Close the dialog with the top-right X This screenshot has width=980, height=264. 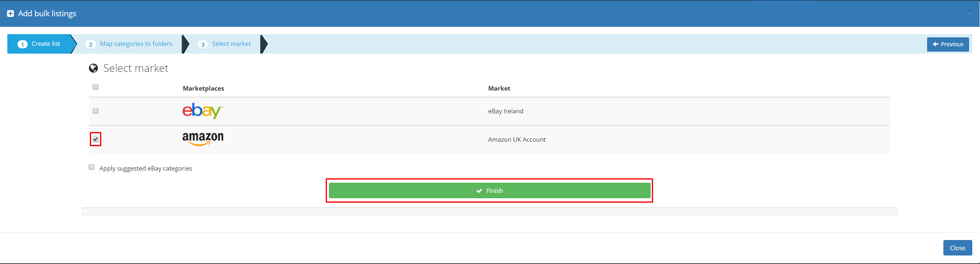pyautogui.click(x=969, y=11)
